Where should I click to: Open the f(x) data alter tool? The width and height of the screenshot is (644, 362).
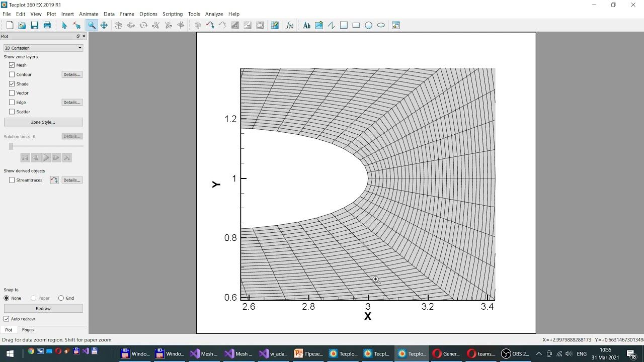289,25
